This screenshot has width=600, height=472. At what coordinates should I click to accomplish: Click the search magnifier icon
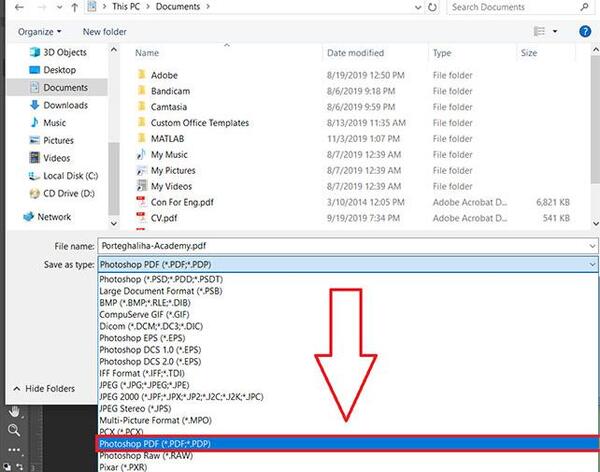point(584,7)
